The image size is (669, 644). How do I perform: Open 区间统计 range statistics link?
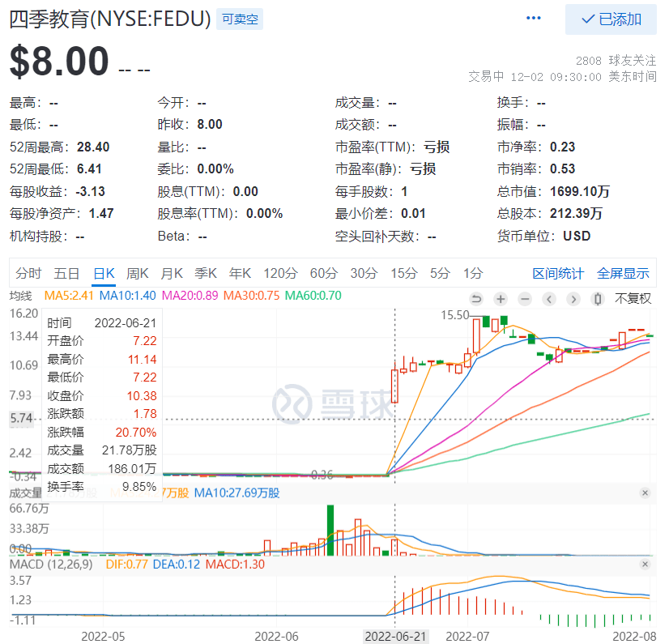557,273
